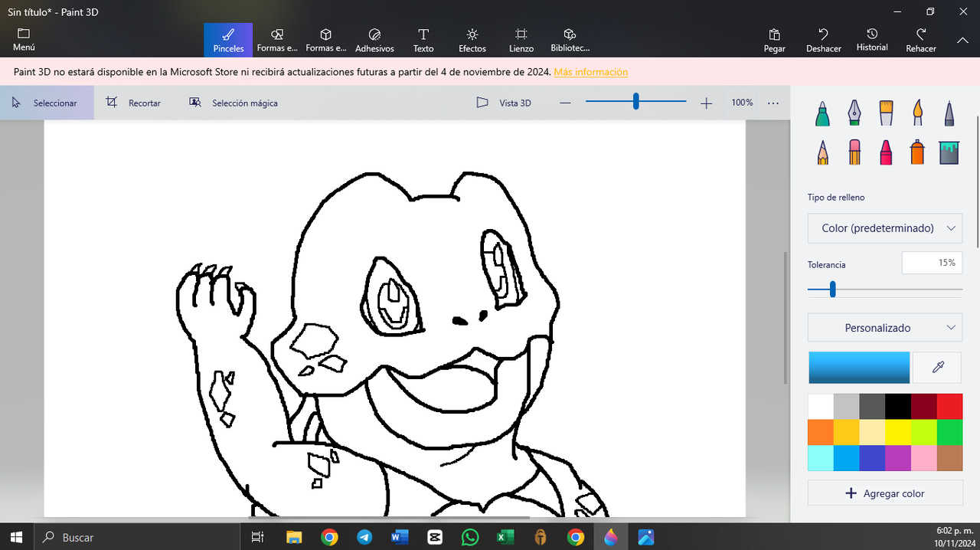This screenshot has width=980, height=550.
Task: Click Deshacer to undo last stroke
Action: click(824, 40)
